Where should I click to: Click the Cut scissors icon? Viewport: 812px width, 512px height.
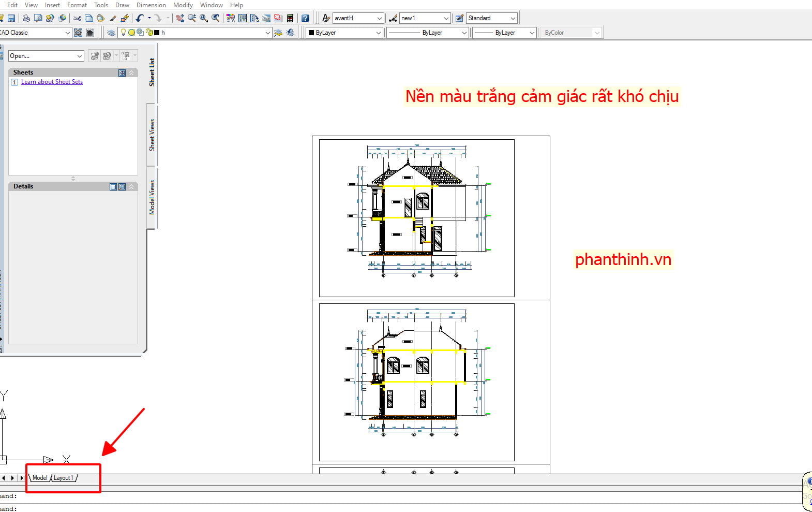[78, 18]
